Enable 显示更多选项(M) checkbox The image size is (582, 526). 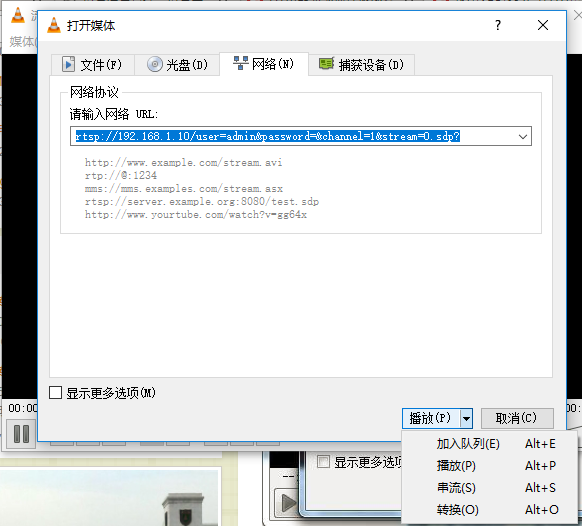[55, 393]
